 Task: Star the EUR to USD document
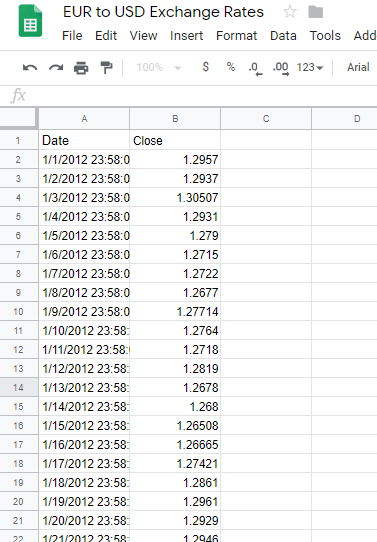point(290,12)
